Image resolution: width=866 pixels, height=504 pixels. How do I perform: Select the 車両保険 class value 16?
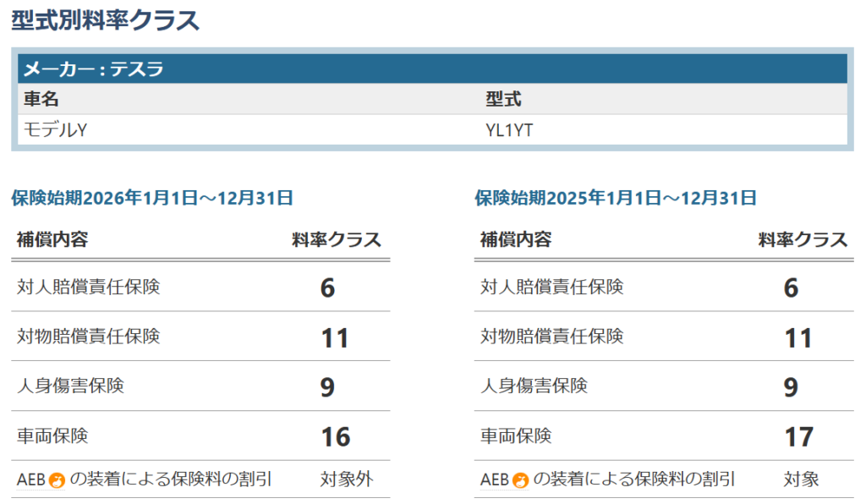click(335, 436)
